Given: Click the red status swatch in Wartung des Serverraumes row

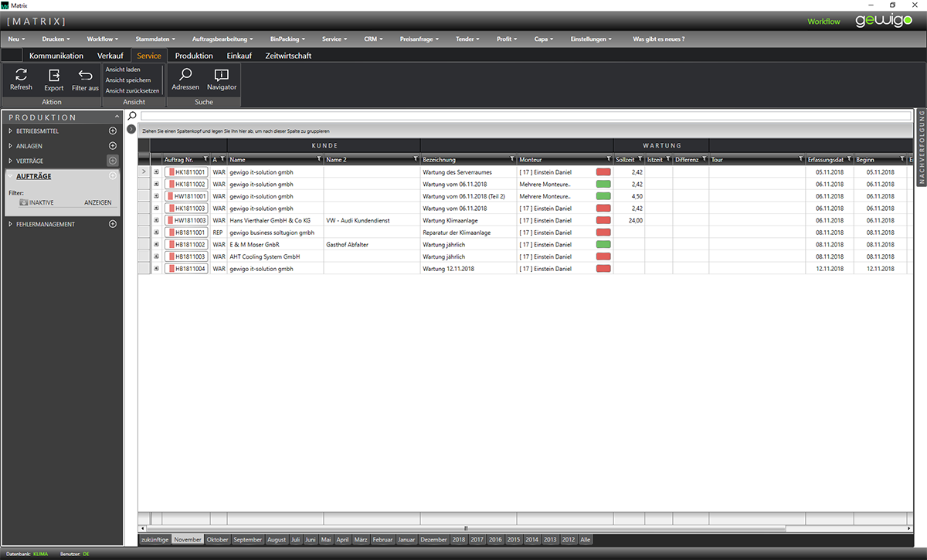Looking at the screenshot, I should 603,171.
